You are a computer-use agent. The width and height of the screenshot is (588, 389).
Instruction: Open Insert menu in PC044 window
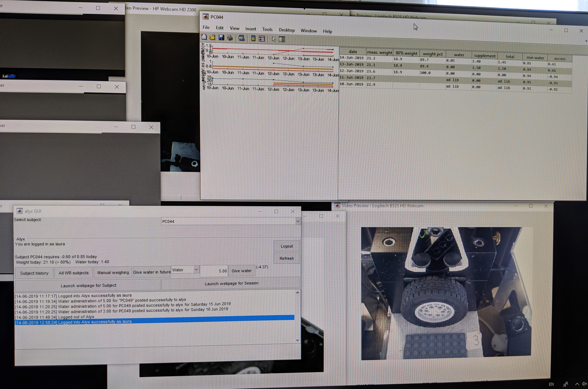[x=251, y=29]
